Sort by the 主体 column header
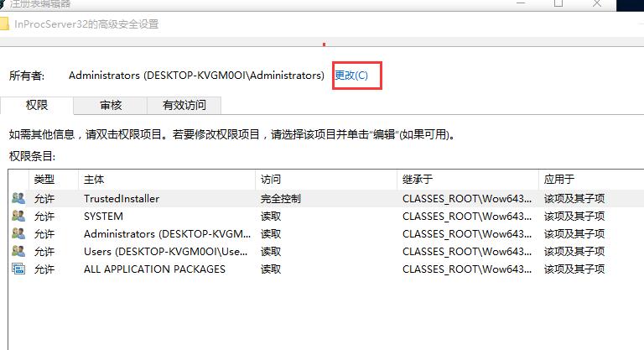 167,180
